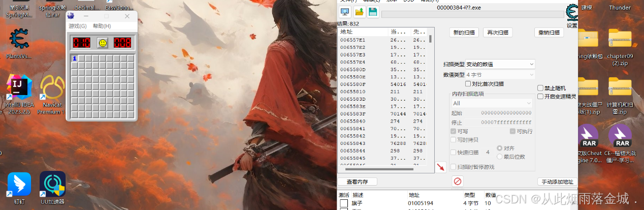Click Minesweeper mine counter display 010
The image size is (644, 210).
pyautogui.click(x=81, y=43)
